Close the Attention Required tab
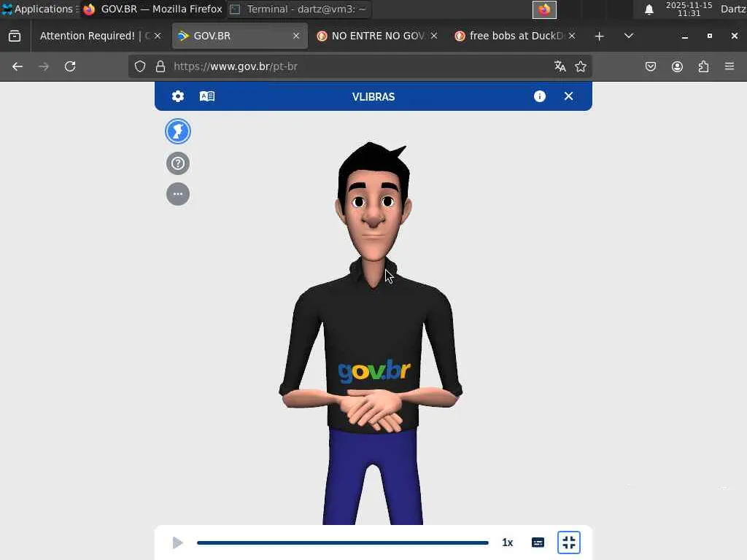This screenshot has height=560, width=747. [x=158, y=36]
